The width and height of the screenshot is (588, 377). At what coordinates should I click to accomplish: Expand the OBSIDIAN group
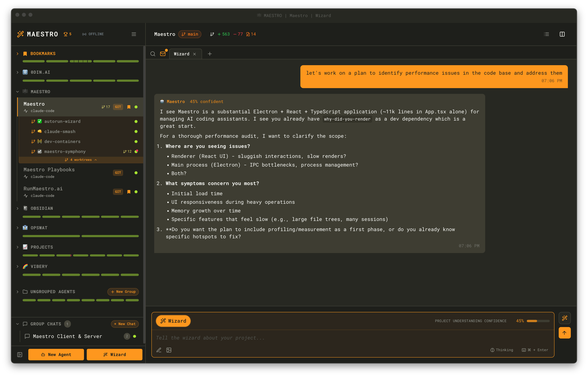[x=18, y=208]
